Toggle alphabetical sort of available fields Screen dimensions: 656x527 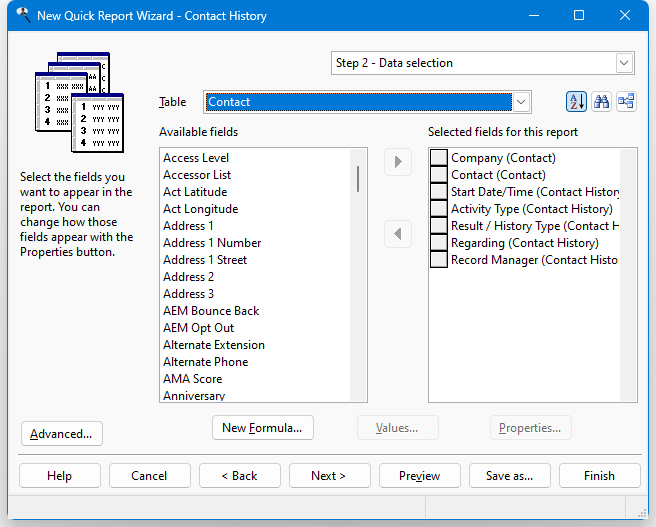(576, 102)
